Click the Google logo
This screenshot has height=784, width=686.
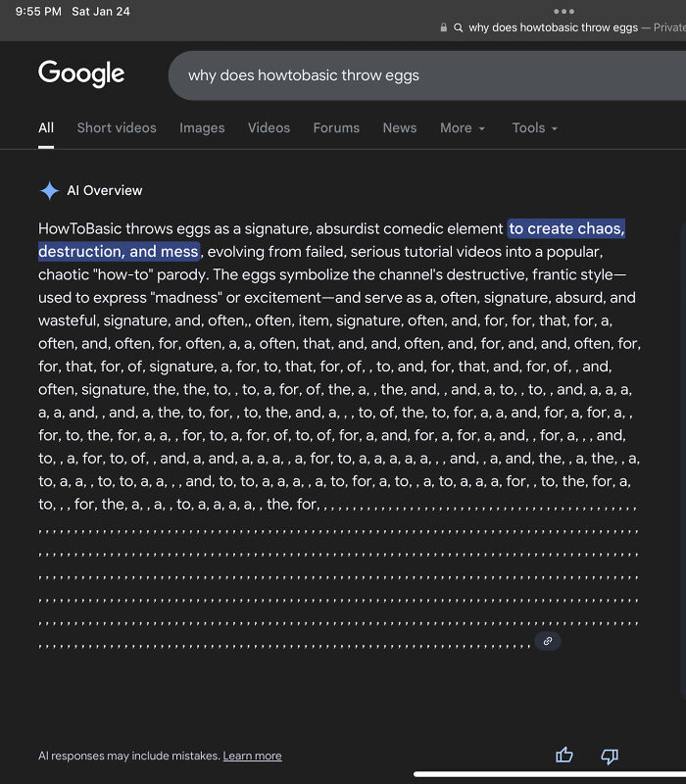click(81, 73)
